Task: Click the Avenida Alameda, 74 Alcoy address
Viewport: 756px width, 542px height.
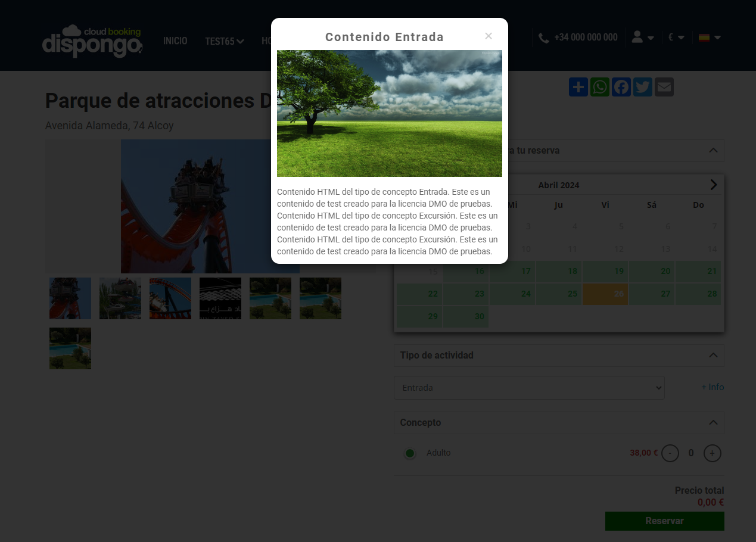Action: [110, 126]
